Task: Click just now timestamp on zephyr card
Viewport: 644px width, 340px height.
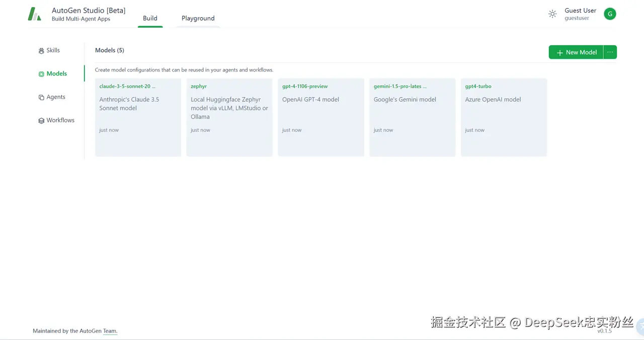Action: (x=200, y=130)
